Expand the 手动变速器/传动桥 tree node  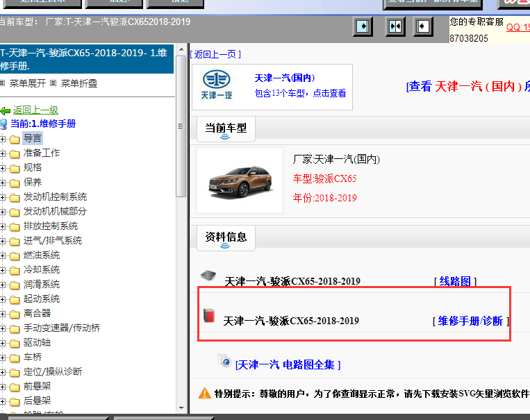point(3,328)
